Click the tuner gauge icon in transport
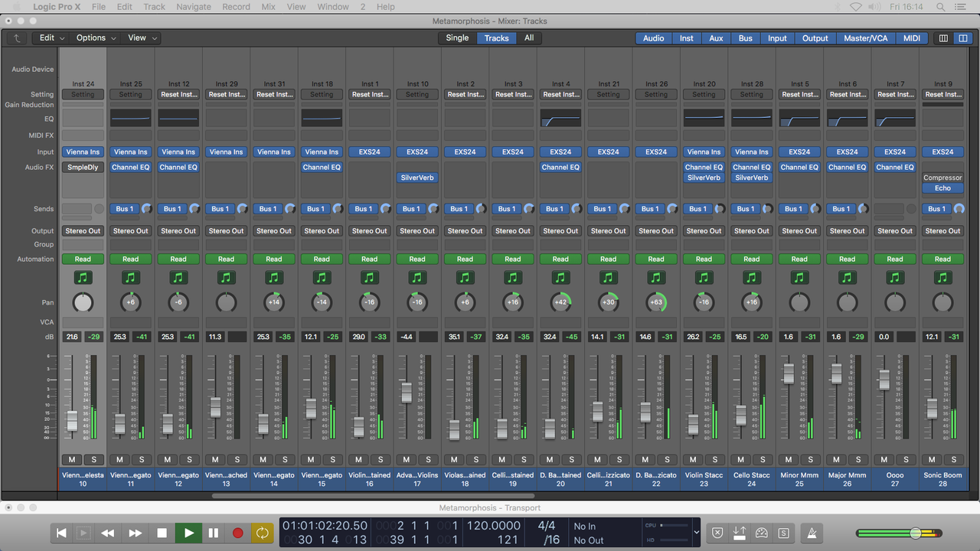 761,533
